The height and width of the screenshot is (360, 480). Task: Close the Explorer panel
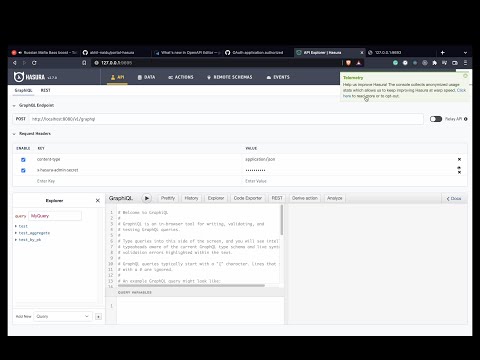pyautogui.click(x=98, y=201)
